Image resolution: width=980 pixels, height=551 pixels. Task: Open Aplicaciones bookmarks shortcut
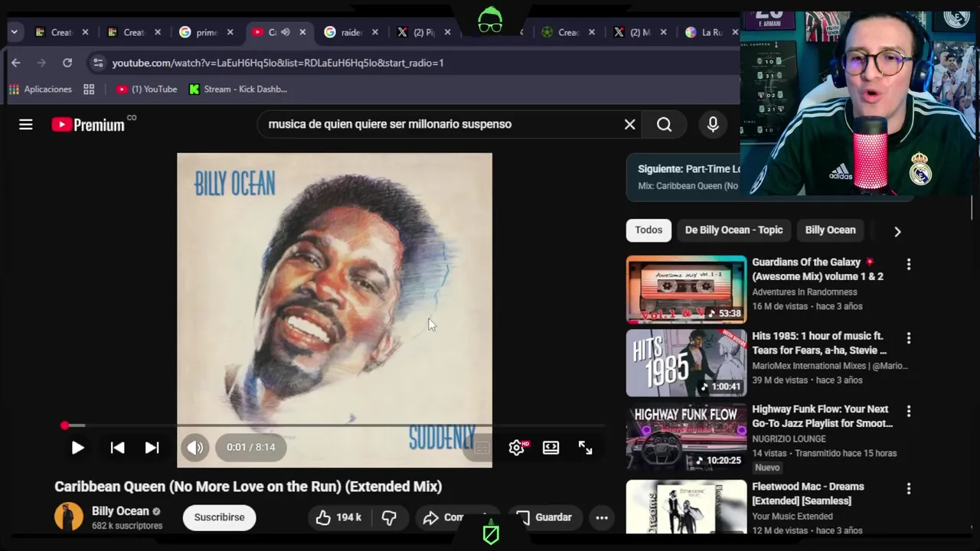click(40, 90)
